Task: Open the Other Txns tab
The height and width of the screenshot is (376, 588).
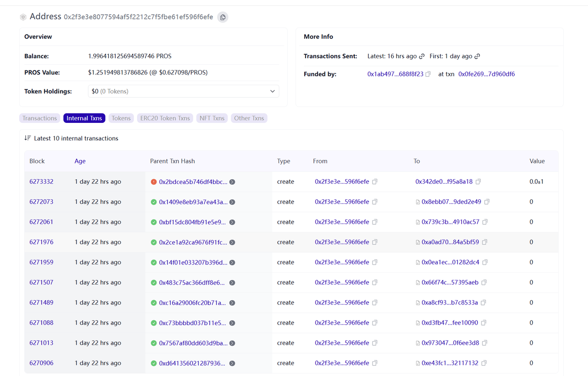Action: (249, 118)
